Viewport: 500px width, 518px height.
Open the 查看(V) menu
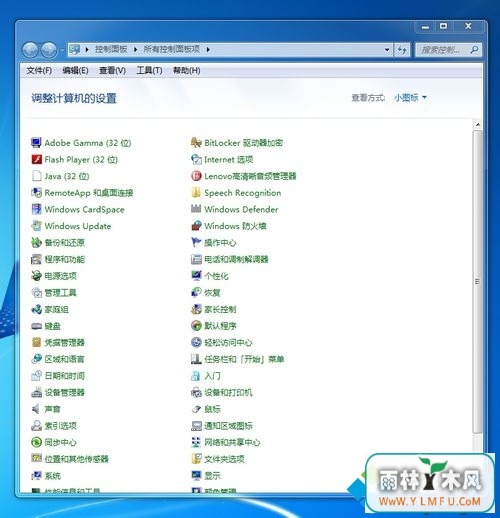pyautogui.click(x=112, y=71)
